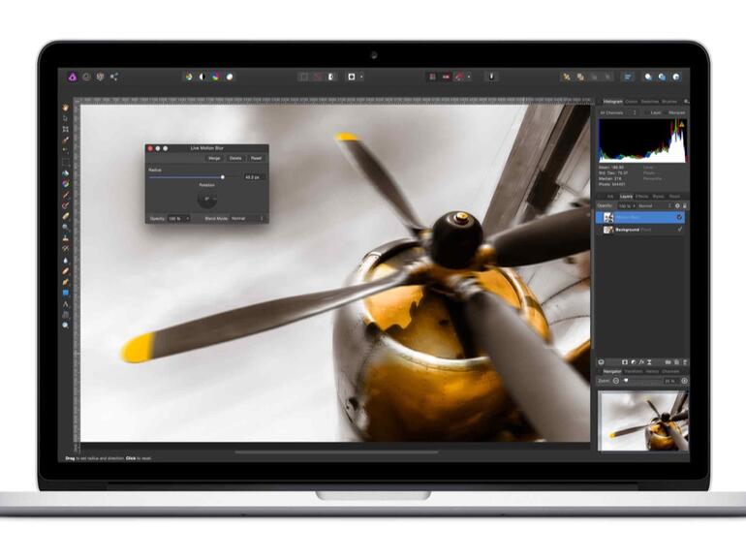This screenshot has height=560, width=746.
Task: Open the Export persona share icon
Action: (114, 77)
